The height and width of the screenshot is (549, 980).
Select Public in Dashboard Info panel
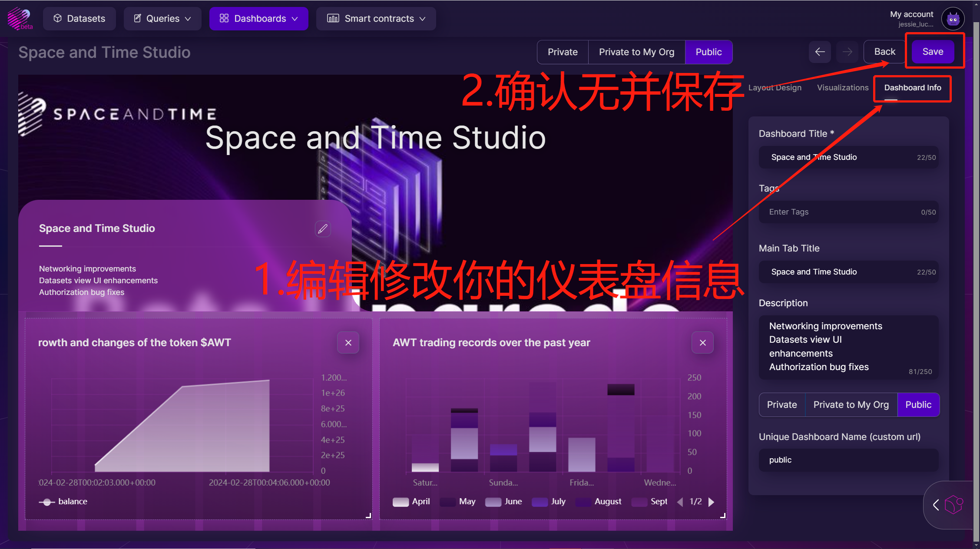(918, 405)
